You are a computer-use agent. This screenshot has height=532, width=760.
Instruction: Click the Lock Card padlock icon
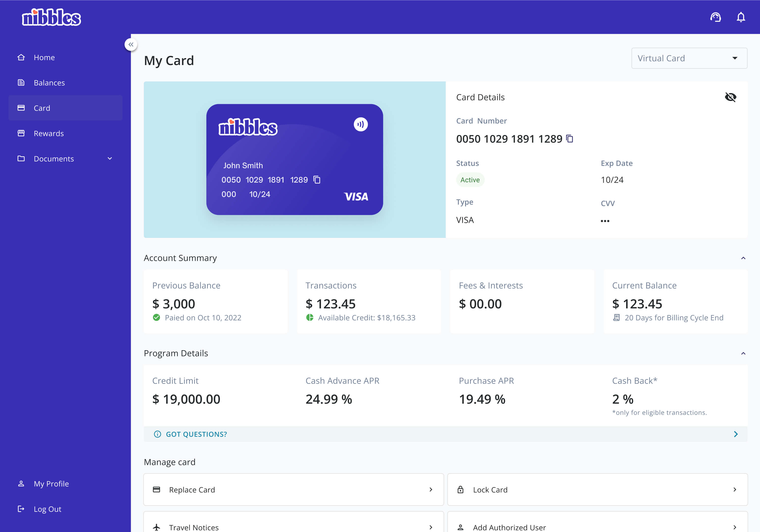pyautogui.click(x=460, y=489)
